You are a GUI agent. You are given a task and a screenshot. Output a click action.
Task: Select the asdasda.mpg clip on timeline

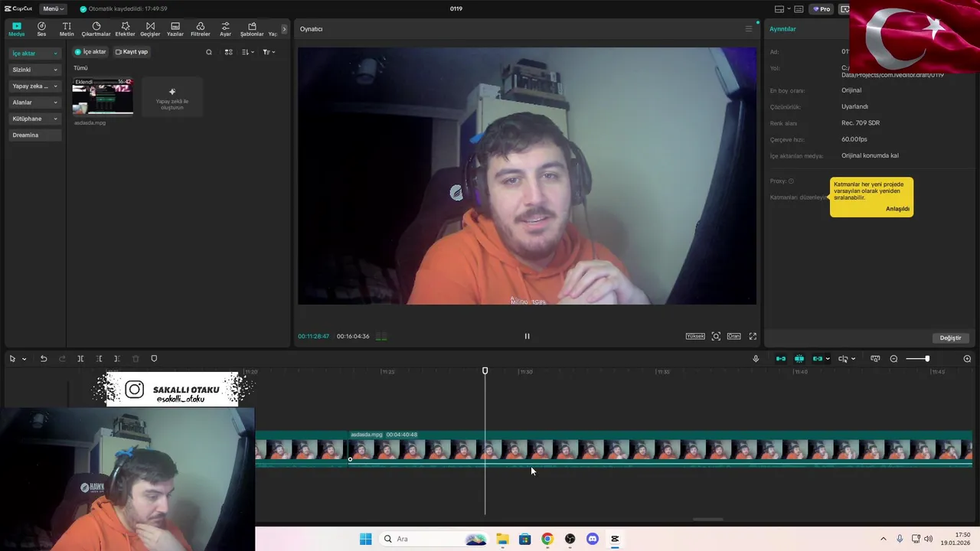[660, 448]
